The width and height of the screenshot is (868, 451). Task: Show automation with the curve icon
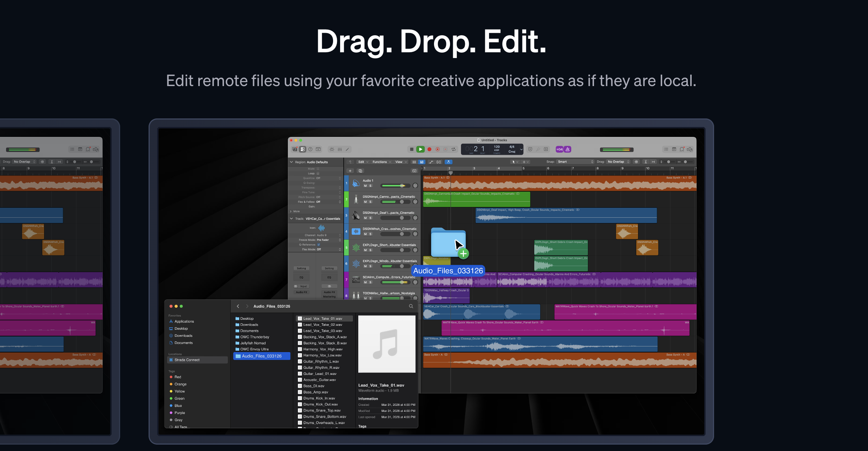(431, 162)
